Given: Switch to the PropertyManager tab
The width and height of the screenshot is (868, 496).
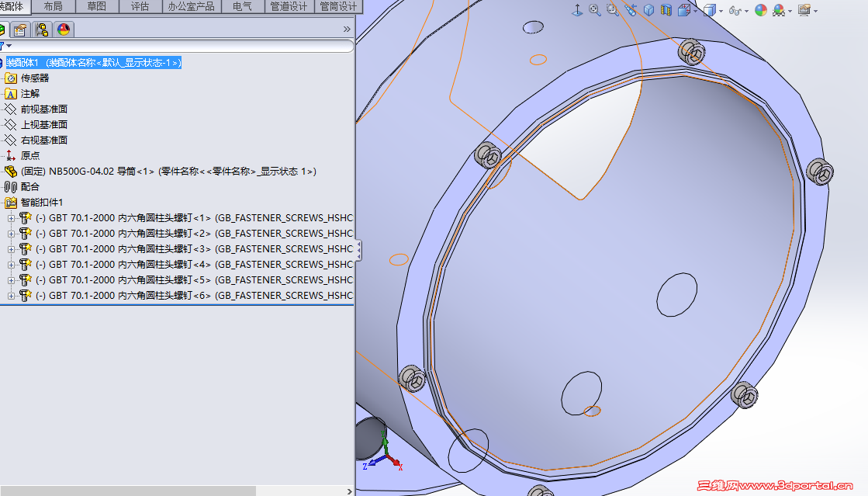Looking at the screenshot, I should pos(20,29).
